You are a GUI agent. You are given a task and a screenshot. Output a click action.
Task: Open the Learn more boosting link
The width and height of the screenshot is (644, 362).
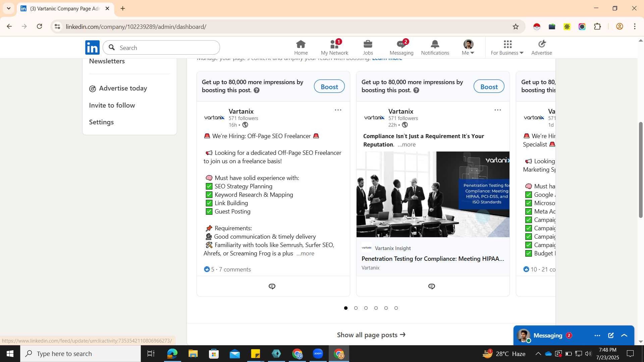[387, 59]
